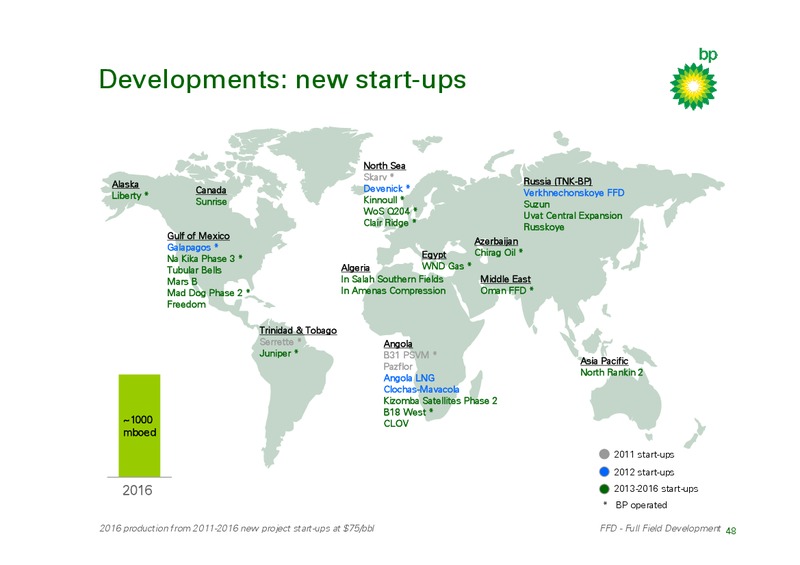
Task: Click the 'Na Kika Phase 3' label
Action: coord(201,259)
